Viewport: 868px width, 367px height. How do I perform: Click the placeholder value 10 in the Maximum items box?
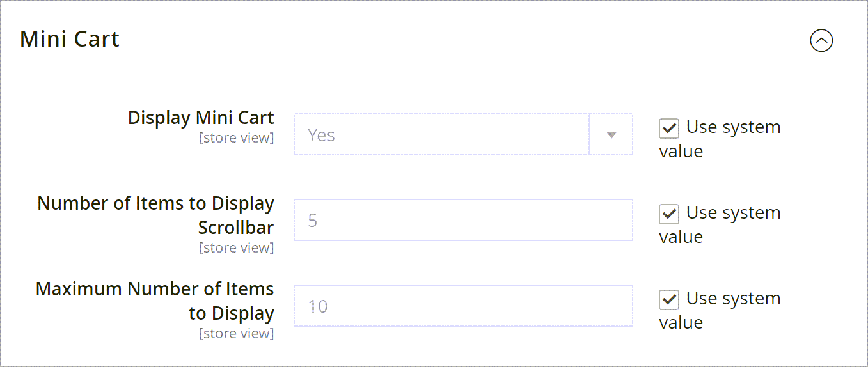pyautogui.click(x=318, y=306)
